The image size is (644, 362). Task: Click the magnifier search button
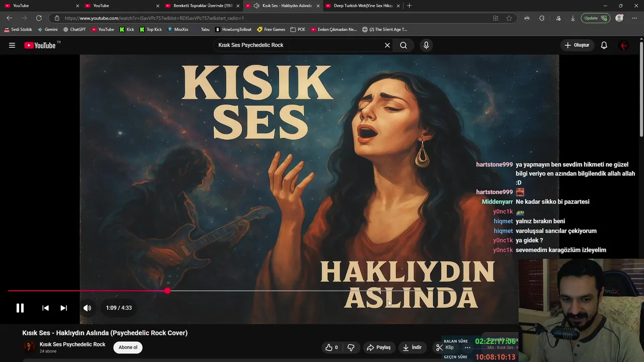click(x=404, y=45)
